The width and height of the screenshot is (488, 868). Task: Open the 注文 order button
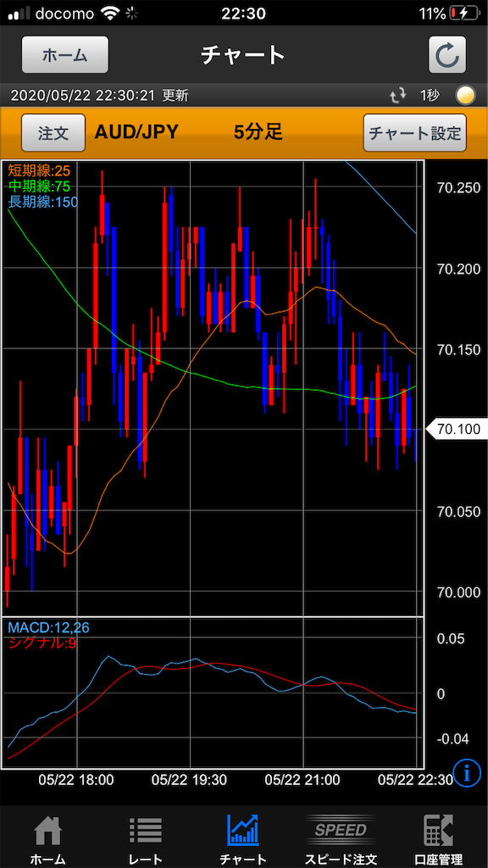point(53,133)
